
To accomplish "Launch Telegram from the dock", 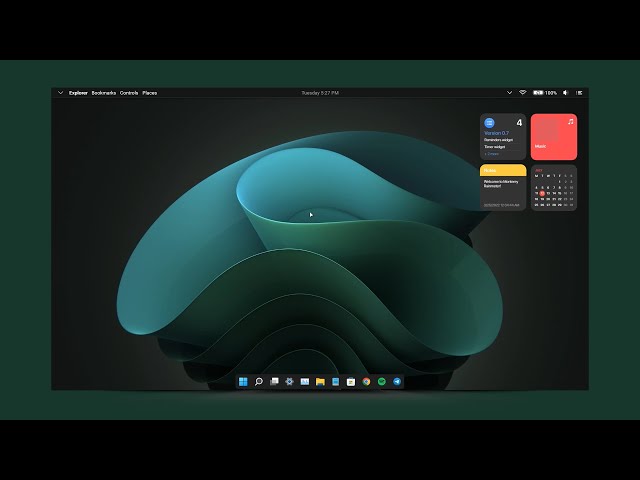I will pos(397,382).
